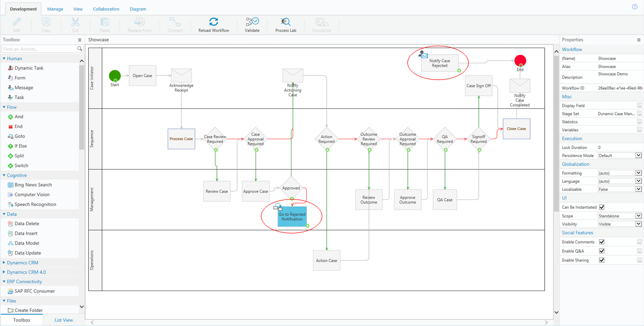644x326 pixels.
Task: Expand the Dynamics CRM toolbox group
Action: point(4,263)
